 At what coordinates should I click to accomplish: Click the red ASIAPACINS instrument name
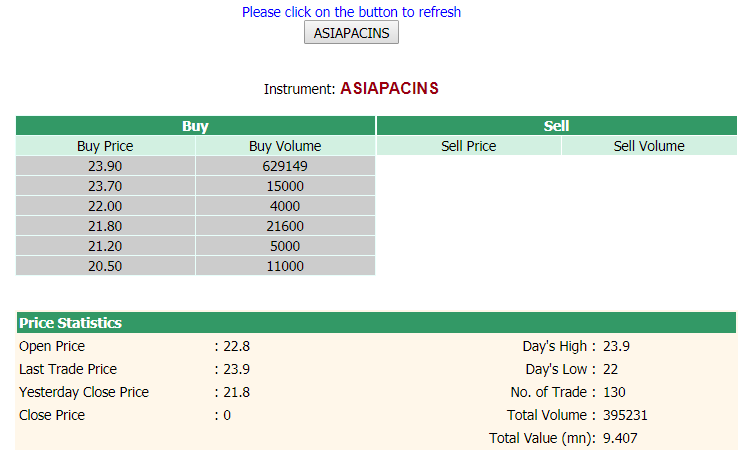click(389, 88)
